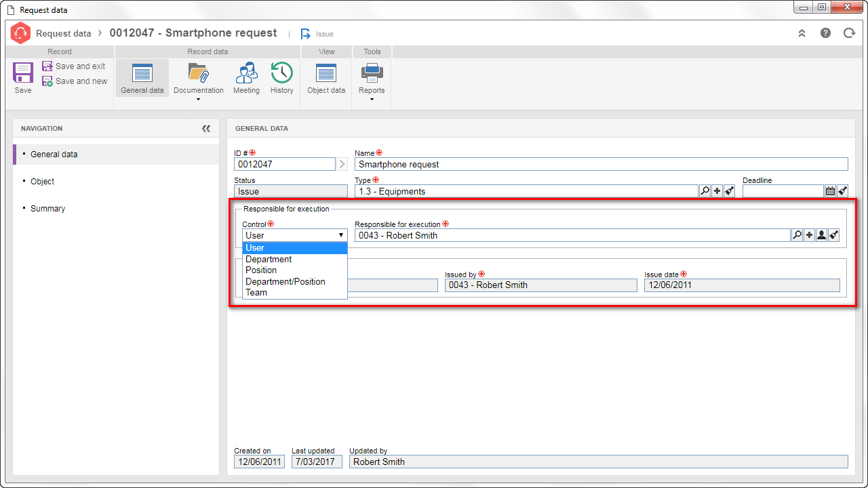The image size is (868, 488).
Task: Open the Documentation folder icon
Action: (198, 73)
